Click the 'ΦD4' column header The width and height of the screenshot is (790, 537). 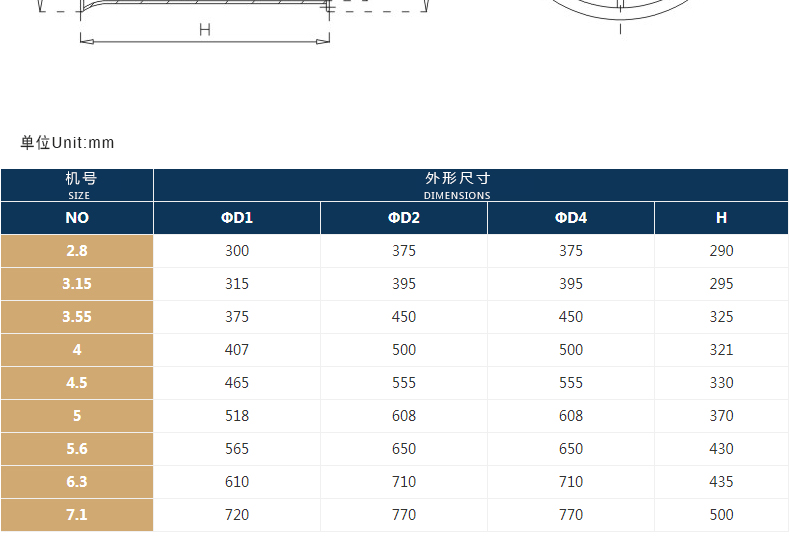click(571, 218)
